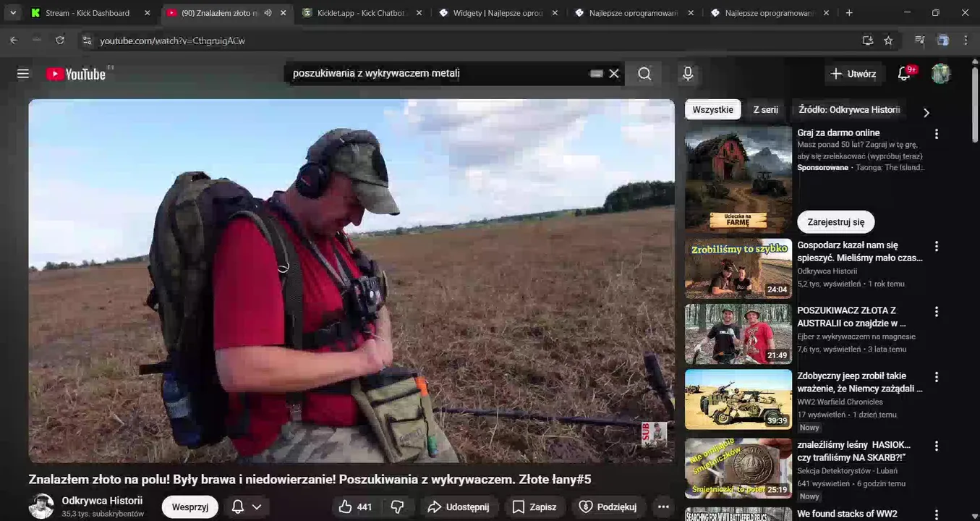Open the notifications bell with 9+ badge
The width and height of the screenshot is (980, 521).
(904, 73)
